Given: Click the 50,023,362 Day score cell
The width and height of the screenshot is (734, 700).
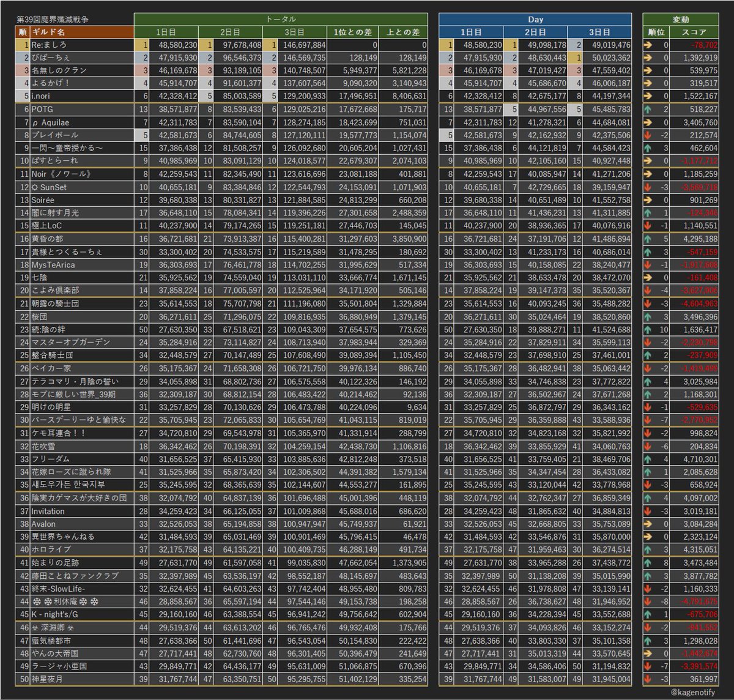Looking at the screenshot, I should coord(606,58).
